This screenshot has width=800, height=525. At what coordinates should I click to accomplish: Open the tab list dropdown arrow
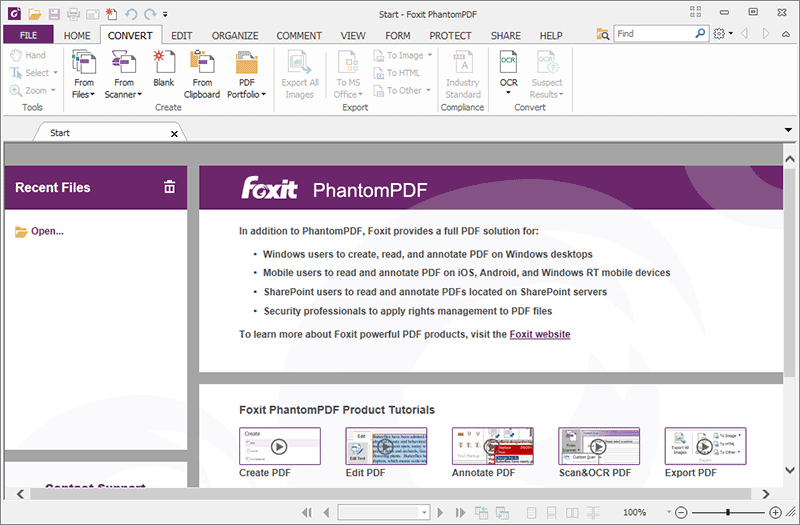(x=788, y=130)
